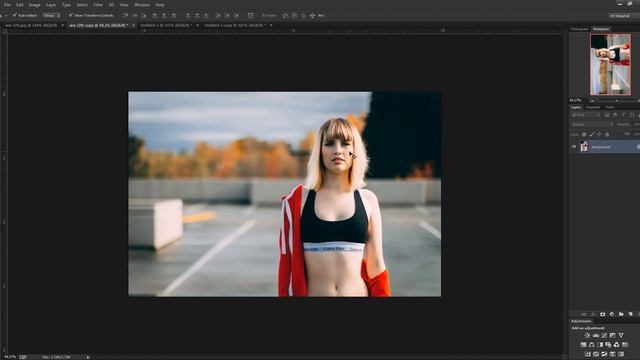
Task: Open the layer filter Kind dropdown
Action: point(586,115)
